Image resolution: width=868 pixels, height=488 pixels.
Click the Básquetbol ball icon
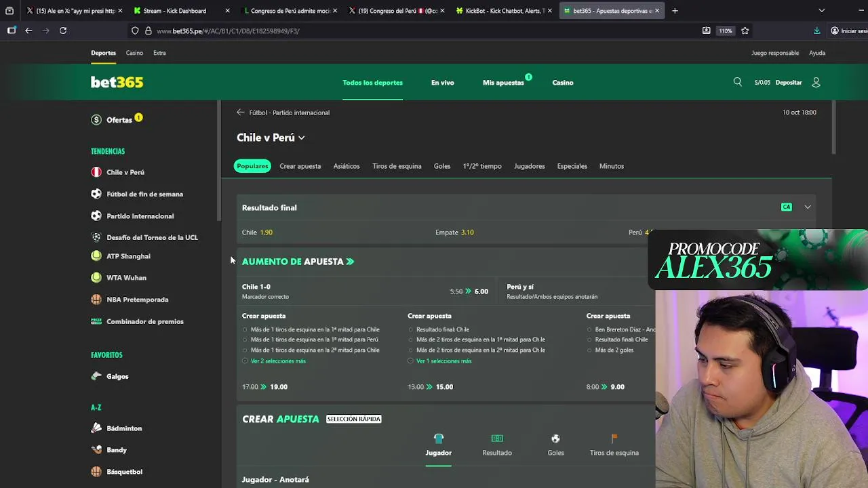[x=96, y=471]
